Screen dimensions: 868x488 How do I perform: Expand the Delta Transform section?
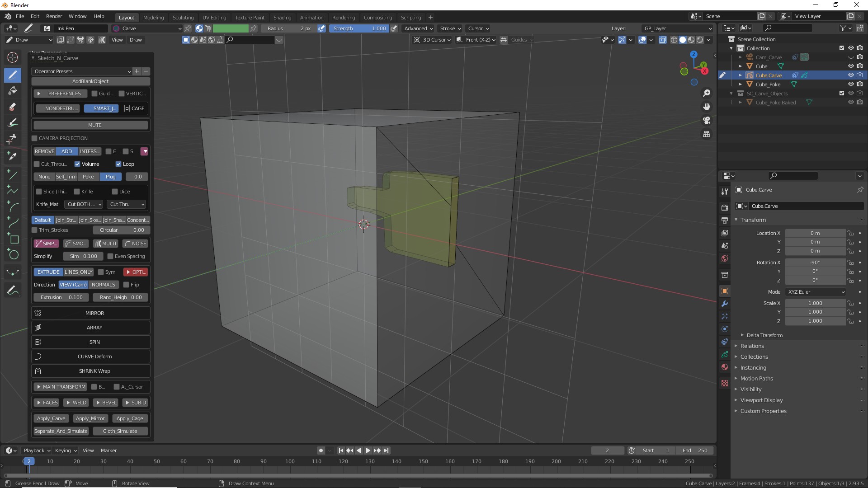coord(764,335)
